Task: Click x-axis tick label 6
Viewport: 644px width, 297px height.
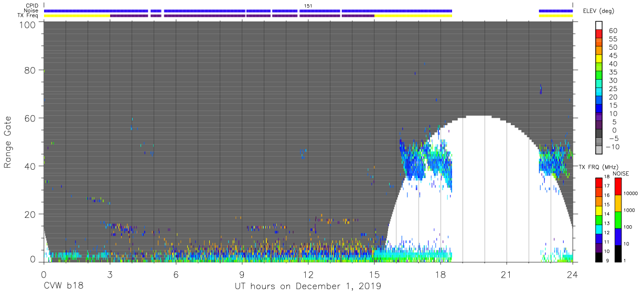Action: [176, 274]
